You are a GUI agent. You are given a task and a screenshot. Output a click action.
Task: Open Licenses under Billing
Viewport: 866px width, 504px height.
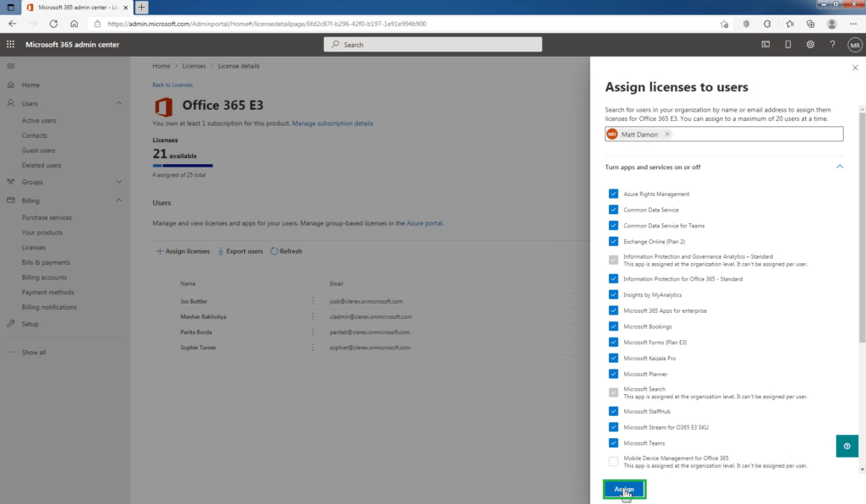pyautogui.click(x=34, y=247)
